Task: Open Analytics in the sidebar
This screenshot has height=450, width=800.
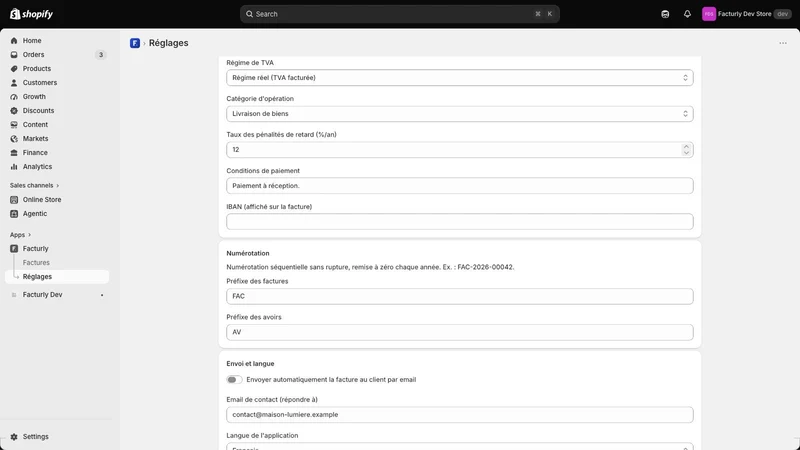Action: (37, 167)
